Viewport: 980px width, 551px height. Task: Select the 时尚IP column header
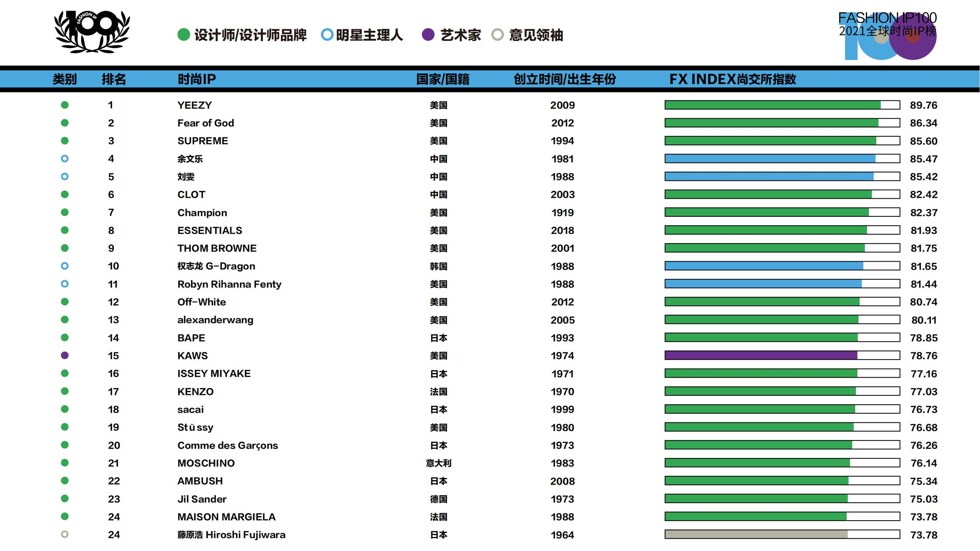click(197, 79)
